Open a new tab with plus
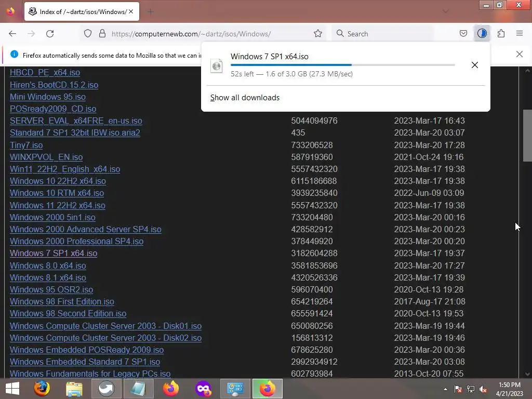The width and height of the screenshot is (532, 399). (150, 12)
